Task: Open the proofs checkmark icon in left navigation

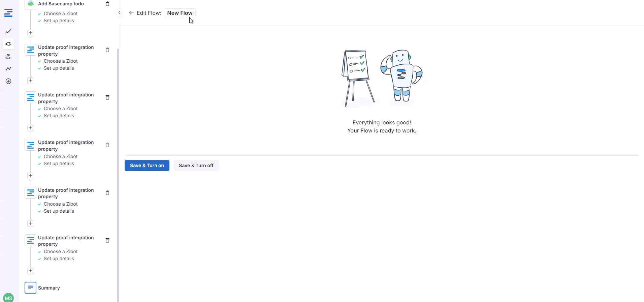Action: tap(8, 31)
